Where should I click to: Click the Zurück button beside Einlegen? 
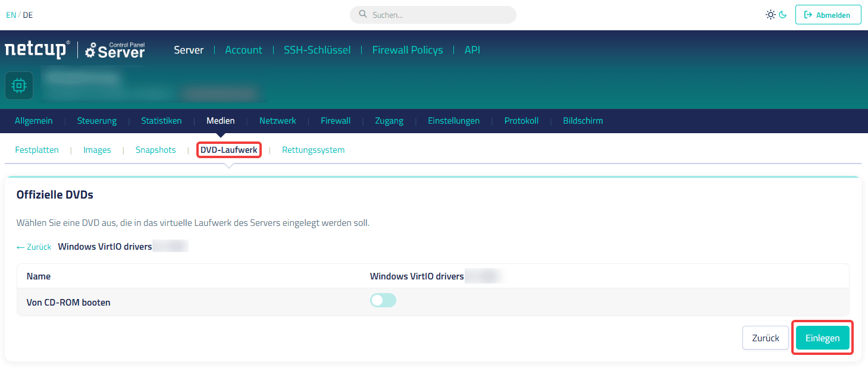[x=766, y=338]
